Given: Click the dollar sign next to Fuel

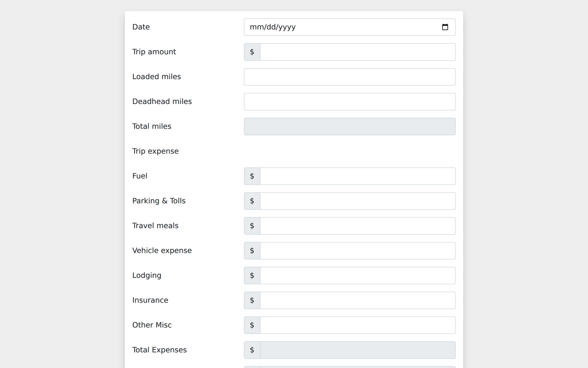Looking at the screenshot, I should (x=252, y=176).
